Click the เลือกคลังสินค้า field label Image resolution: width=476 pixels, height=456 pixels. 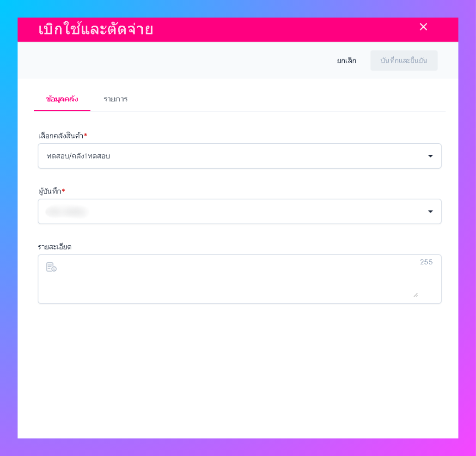(x=61, y=135)
